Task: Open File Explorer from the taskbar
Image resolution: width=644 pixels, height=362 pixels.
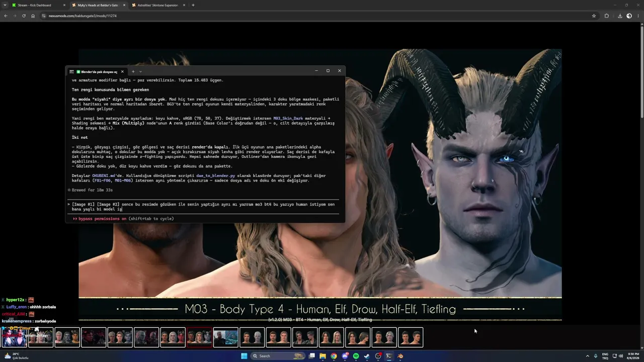Action: point(323,356)
